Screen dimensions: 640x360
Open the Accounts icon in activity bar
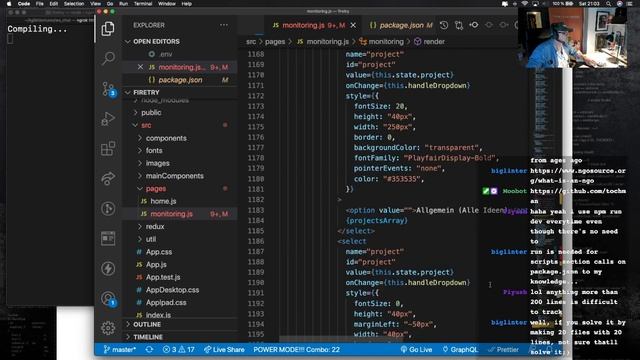point(109,299)
